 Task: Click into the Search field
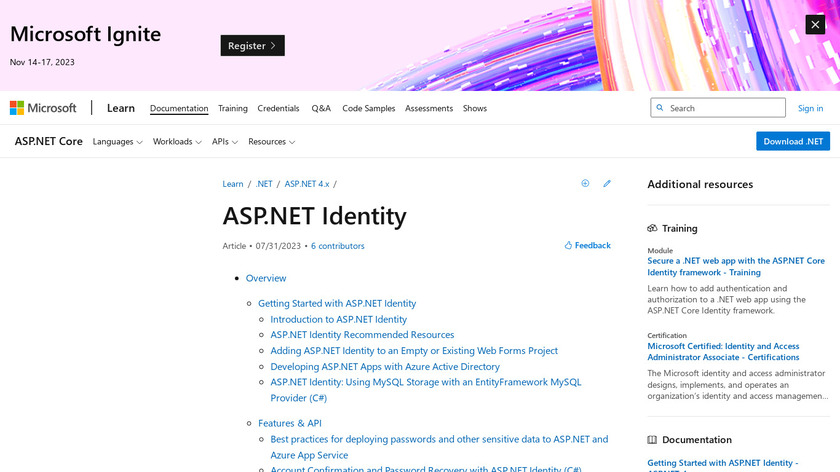718,108
